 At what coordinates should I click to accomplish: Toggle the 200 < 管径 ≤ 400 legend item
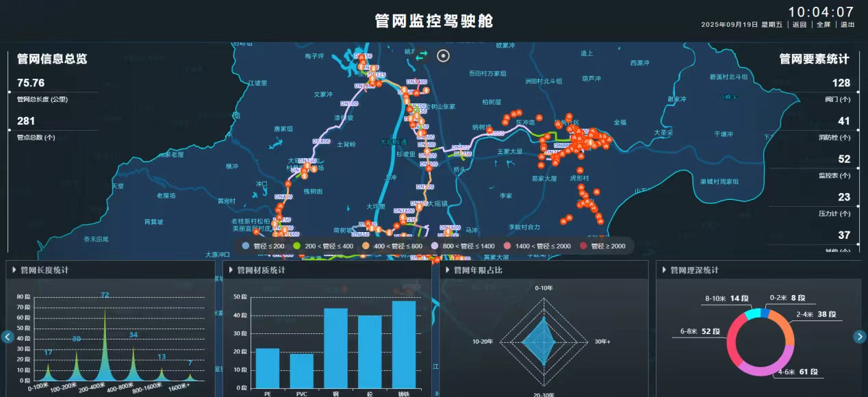click(x=324, y=246)
